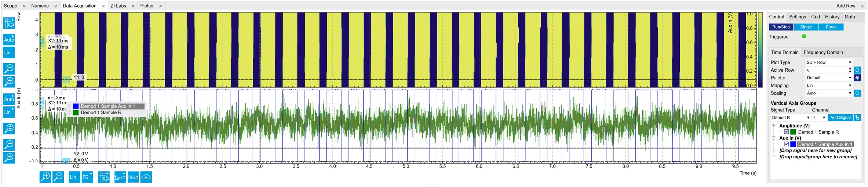Image resolution: width=868 pixels, height=187 pixels.
Task: Close the Scope tab
Action: tap(24, 6)
